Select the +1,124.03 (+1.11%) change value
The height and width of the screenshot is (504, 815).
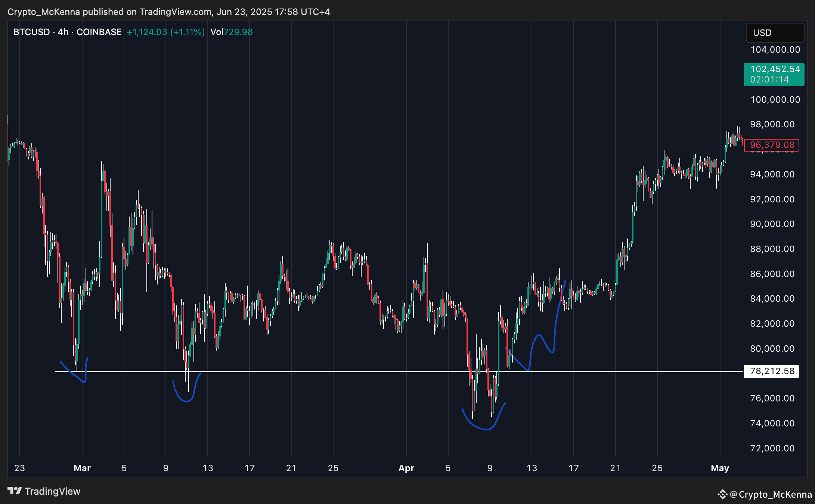pyautogui.click(x=166, y=32)
